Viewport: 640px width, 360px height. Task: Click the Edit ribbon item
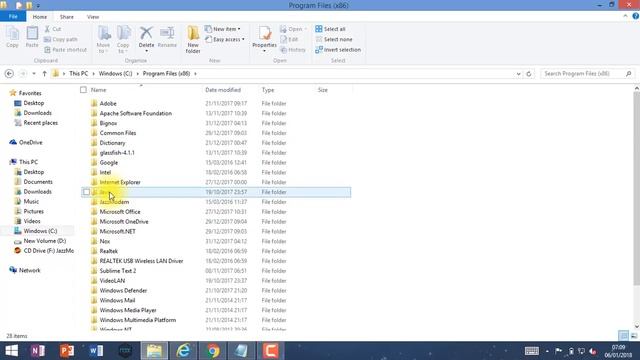(289, 40)
